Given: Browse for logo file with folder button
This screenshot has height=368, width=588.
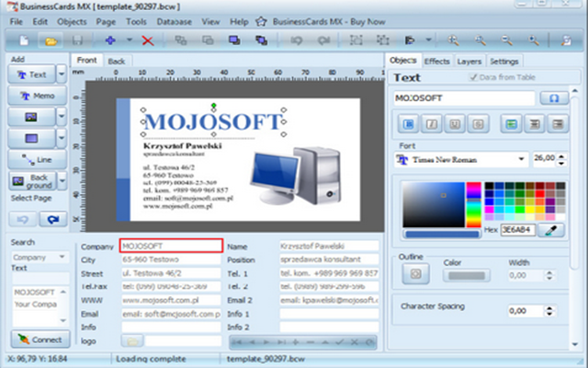Looking at the screenshot, I should click(132, 341).
